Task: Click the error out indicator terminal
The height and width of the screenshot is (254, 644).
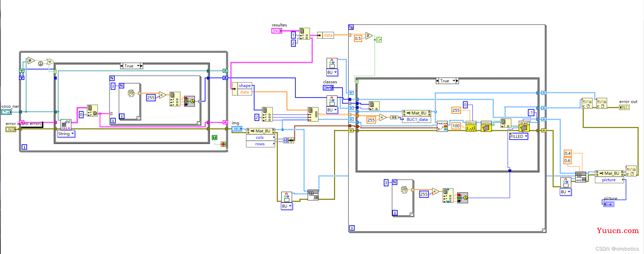Action: [x=624, y=107]
